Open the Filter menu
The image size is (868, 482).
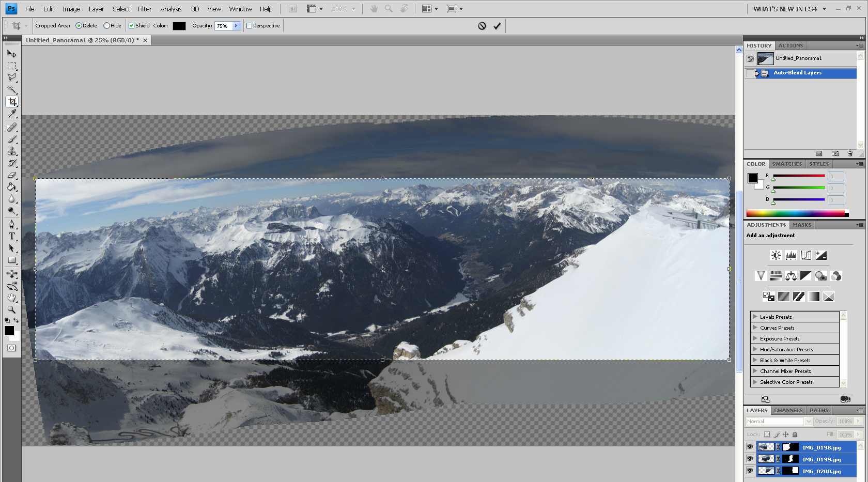coord(145,9)
